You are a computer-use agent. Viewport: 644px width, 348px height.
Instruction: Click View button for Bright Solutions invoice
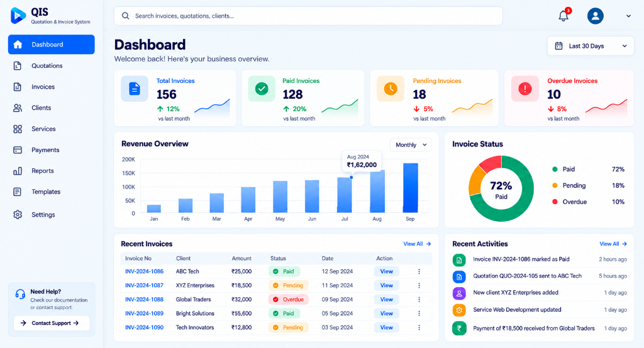pos(387,313)
